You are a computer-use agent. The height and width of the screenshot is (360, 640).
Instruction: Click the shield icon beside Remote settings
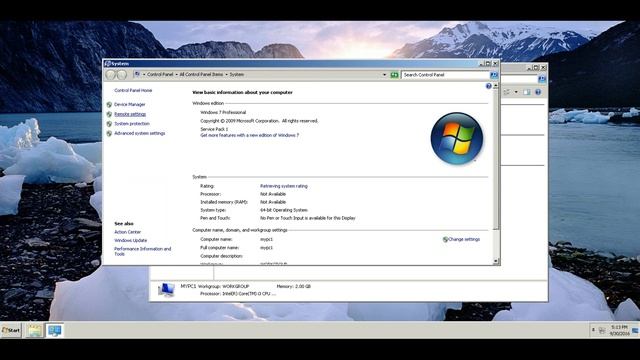pos(109,114)
